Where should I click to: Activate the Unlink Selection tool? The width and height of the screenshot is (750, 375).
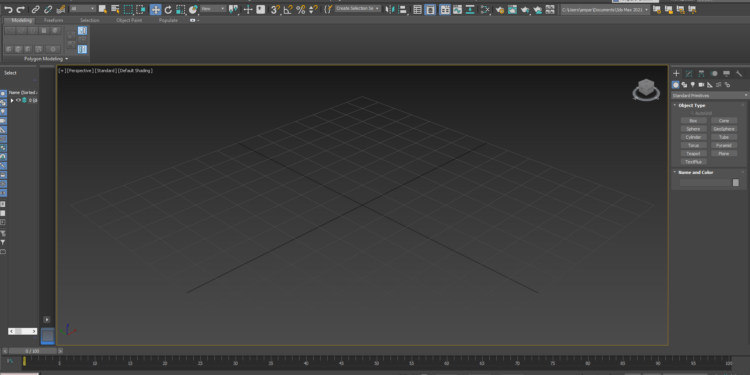pos(48,9)
